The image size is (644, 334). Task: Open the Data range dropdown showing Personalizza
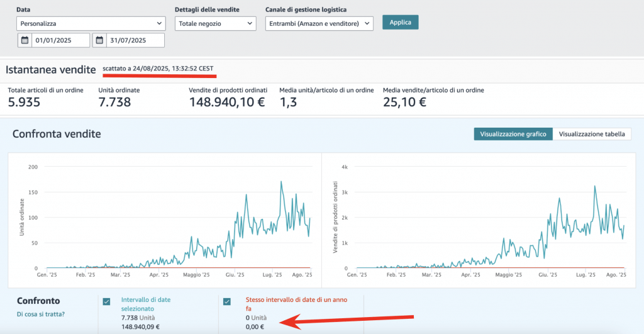91,24
